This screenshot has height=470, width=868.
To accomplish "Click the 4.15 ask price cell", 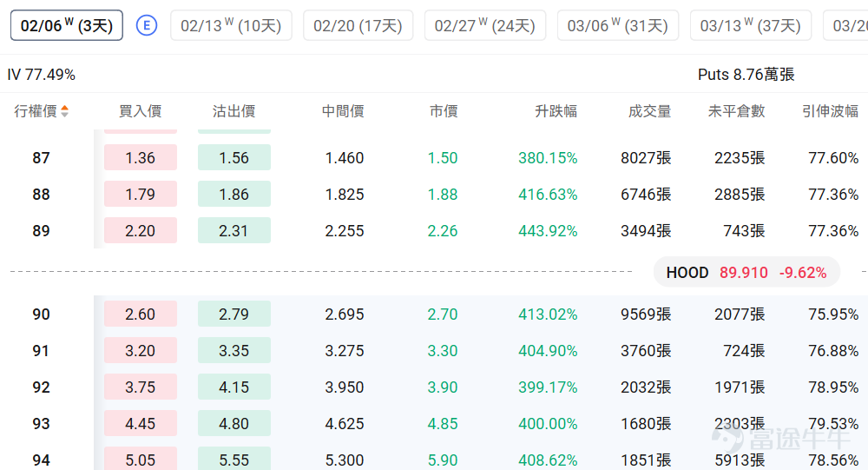I will click(x=234, y=387).
